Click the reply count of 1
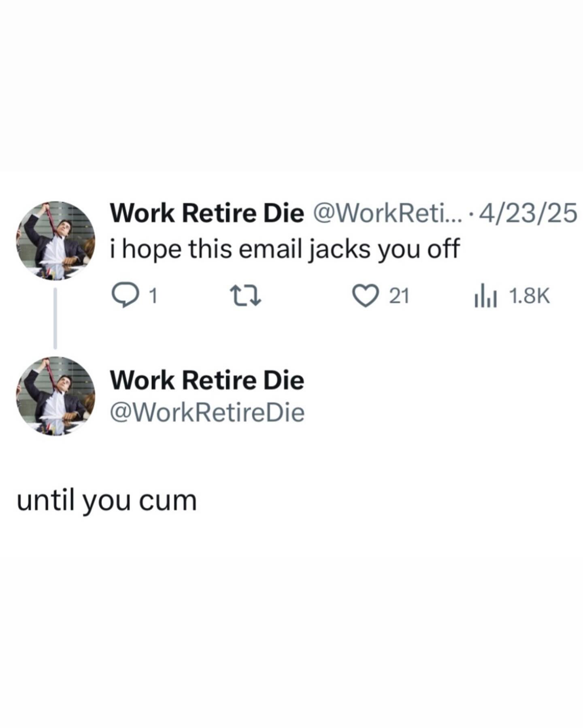583x728 pixels. (x=153, y=297)
